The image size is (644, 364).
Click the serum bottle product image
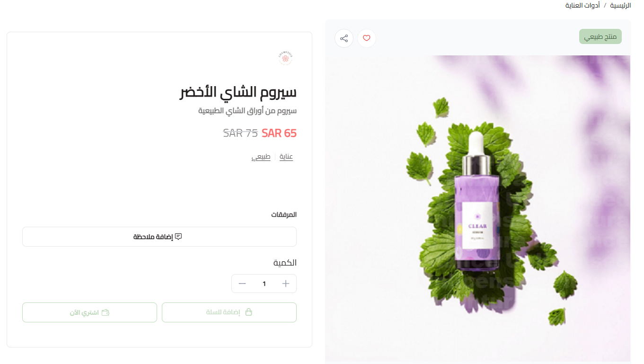point(477,208)
